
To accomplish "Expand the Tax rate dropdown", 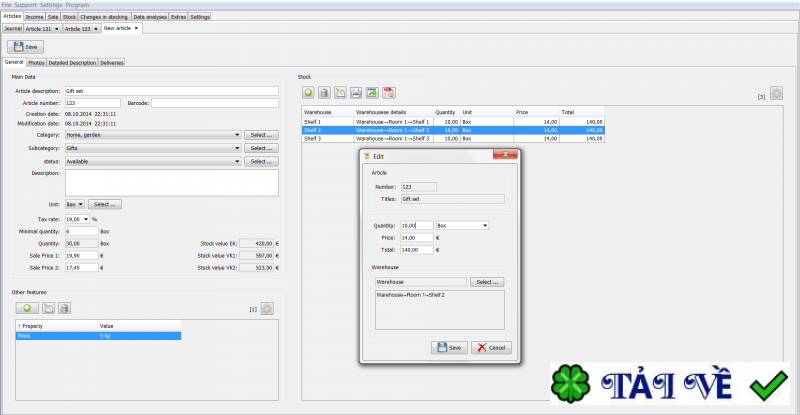I will tap(85, 219).
